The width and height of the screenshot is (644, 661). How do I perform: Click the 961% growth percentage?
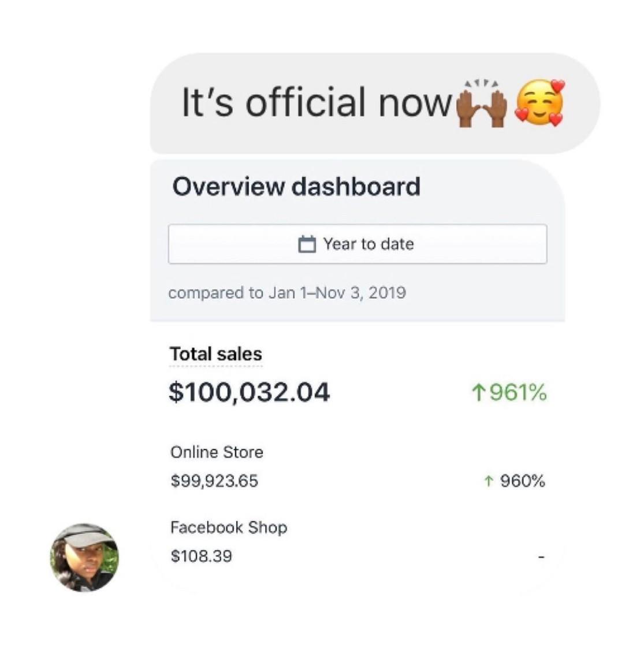coord(518,393)
